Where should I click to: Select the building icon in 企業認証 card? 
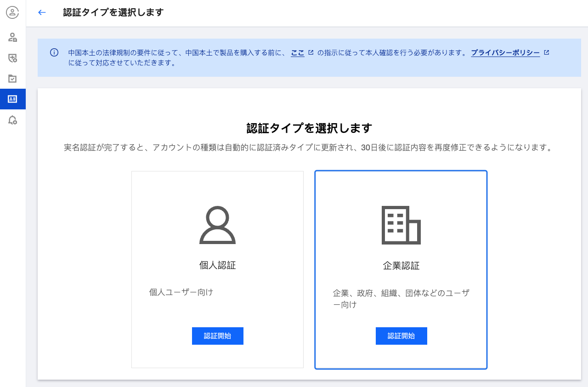pyautogui.click(x=401, y=225)
